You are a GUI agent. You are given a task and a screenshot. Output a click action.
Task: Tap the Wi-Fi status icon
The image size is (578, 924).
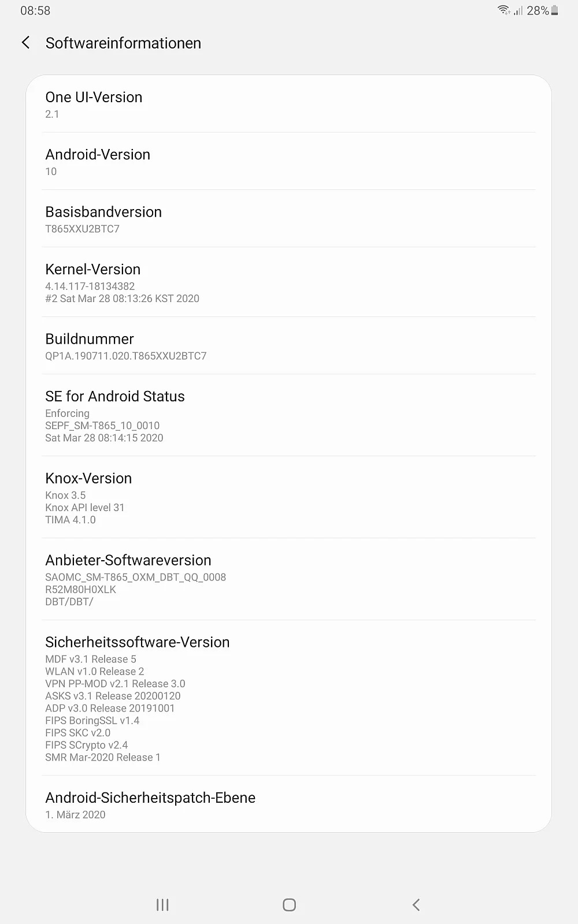[503, 10]
